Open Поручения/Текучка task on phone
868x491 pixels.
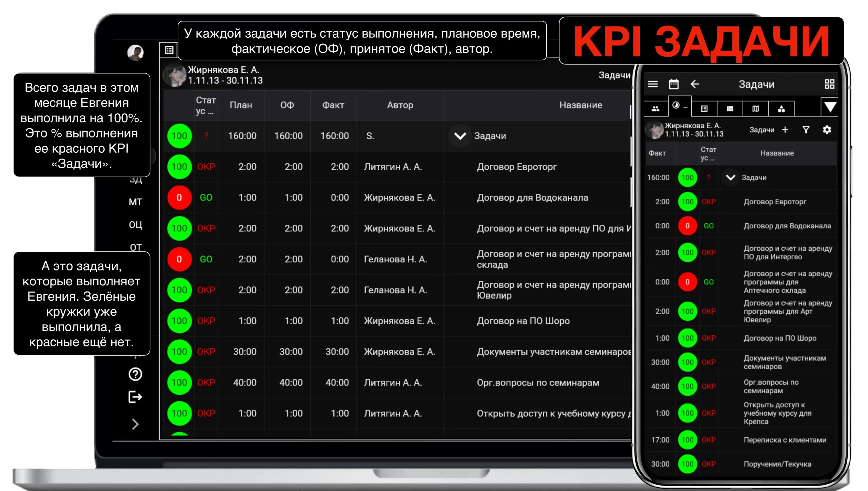click(777, 464)
